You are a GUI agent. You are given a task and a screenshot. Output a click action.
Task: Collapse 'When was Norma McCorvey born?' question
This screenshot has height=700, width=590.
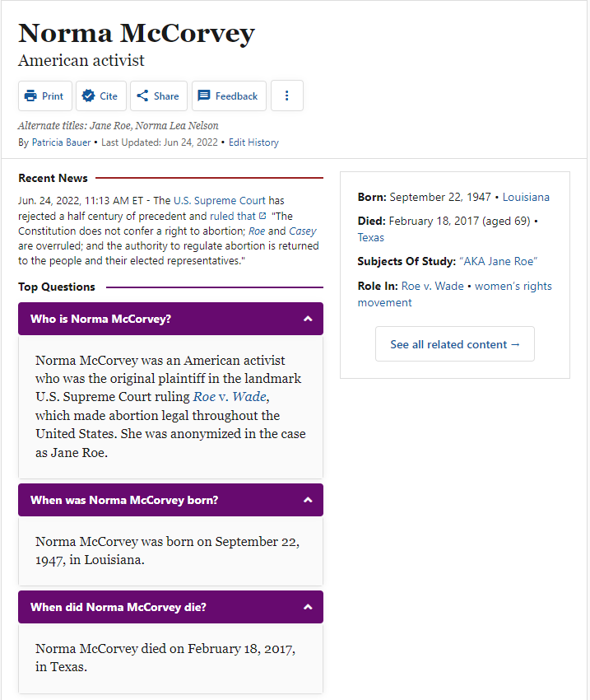point(170,500)
